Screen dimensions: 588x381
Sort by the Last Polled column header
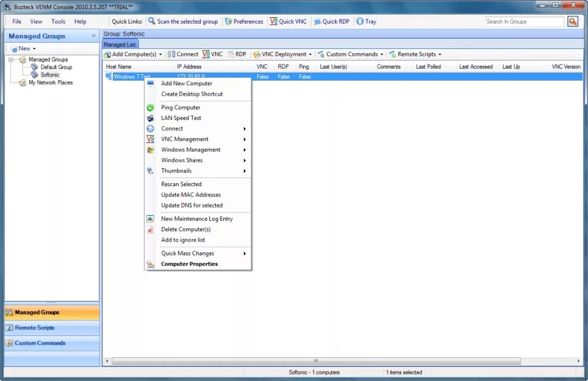point(428,67)
